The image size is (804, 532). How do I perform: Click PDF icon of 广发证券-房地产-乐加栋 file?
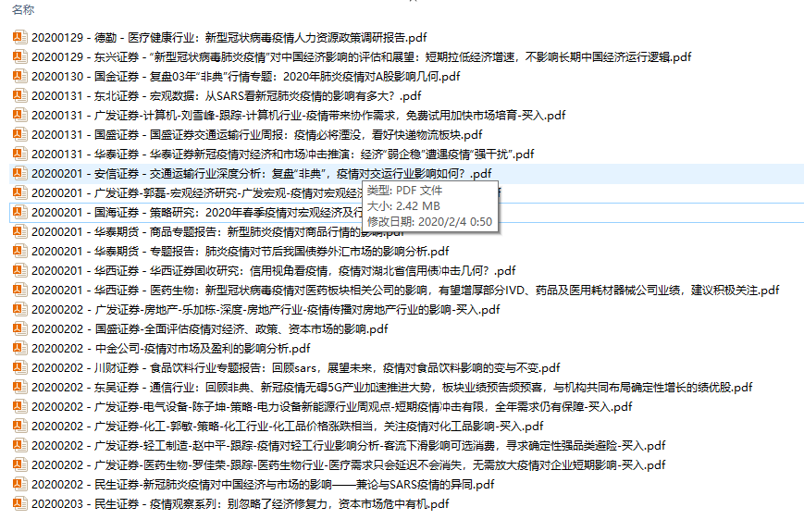[x=20, y=310]
